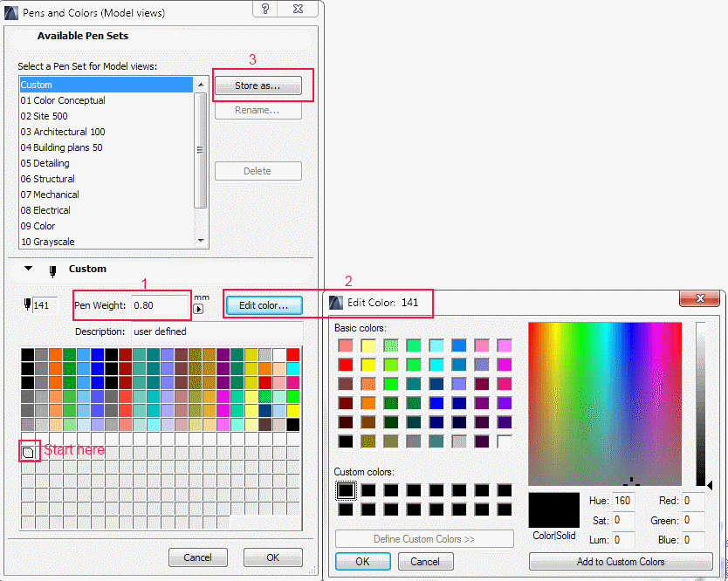Image resolution: width=728 pixels, height=581 pixels.
Task: Pick the bright green pen ending the fourth row
Action: click(x=293, y=397)
